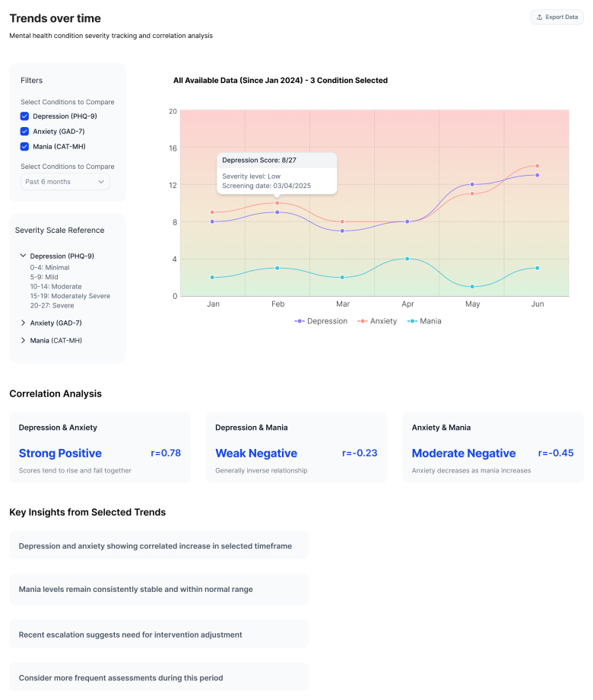Click the r=0.78 correlation value
Image resolution: width=593 pixels, height=700 pixels.
tap(166, 453)
